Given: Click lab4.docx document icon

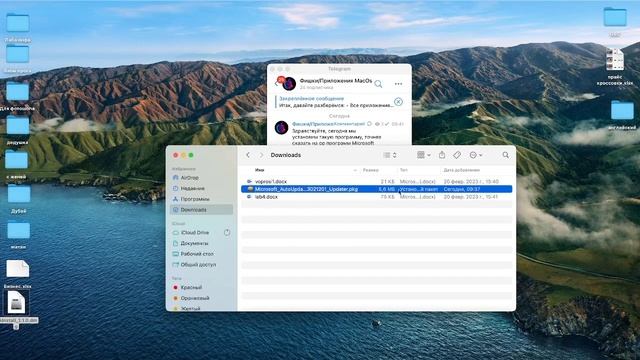Looking at the screenshot, I should (249, 197).
